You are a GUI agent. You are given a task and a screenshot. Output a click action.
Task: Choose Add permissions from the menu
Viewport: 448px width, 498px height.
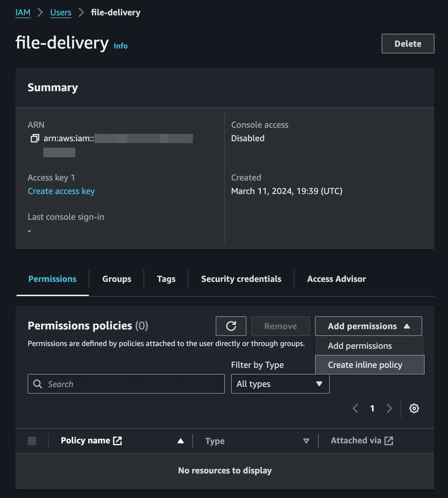pyautogui.click(x=370, y=346)
